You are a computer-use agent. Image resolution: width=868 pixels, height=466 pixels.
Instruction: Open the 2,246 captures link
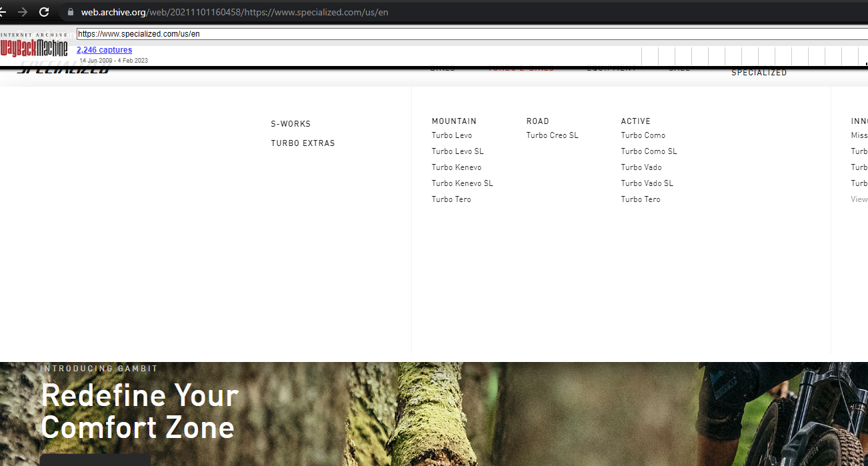104,50
